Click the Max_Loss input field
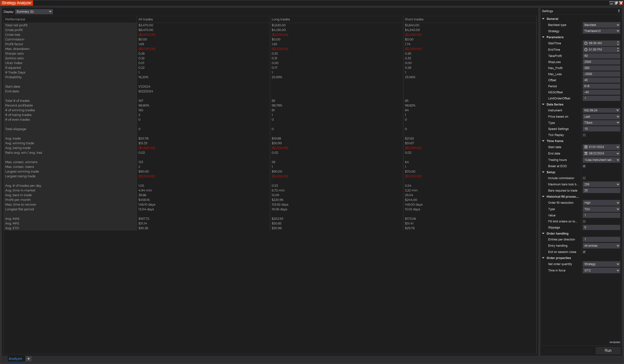Image resolution: width=624 pixels, height=364 pixels. click(x=601, y=74)
